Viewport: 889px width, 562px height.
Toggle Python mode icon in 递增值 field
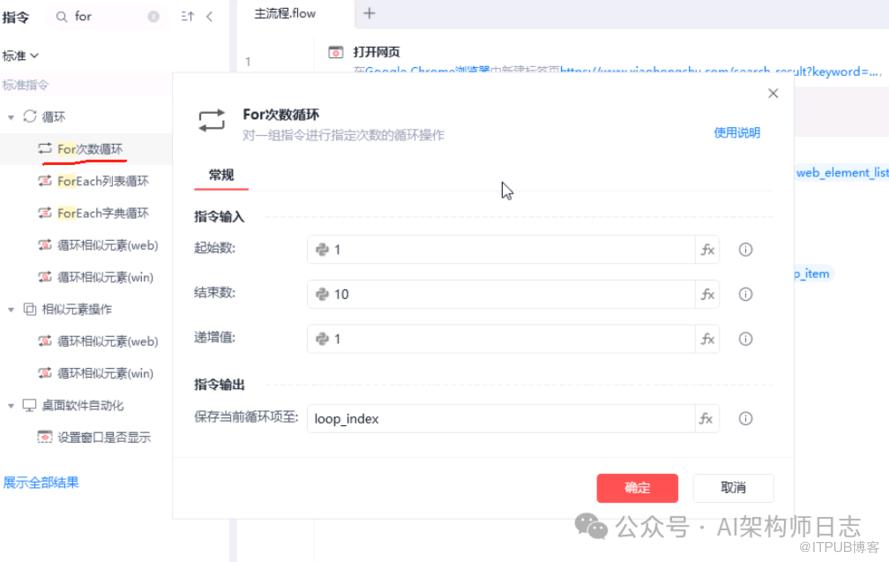322,339
